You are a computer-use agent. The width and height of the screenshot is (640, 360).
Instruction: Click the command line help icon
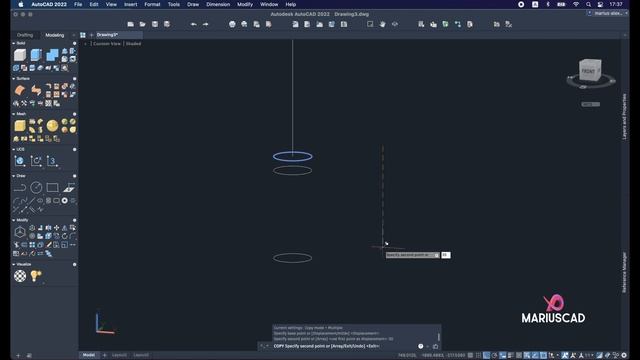(420, 346)
